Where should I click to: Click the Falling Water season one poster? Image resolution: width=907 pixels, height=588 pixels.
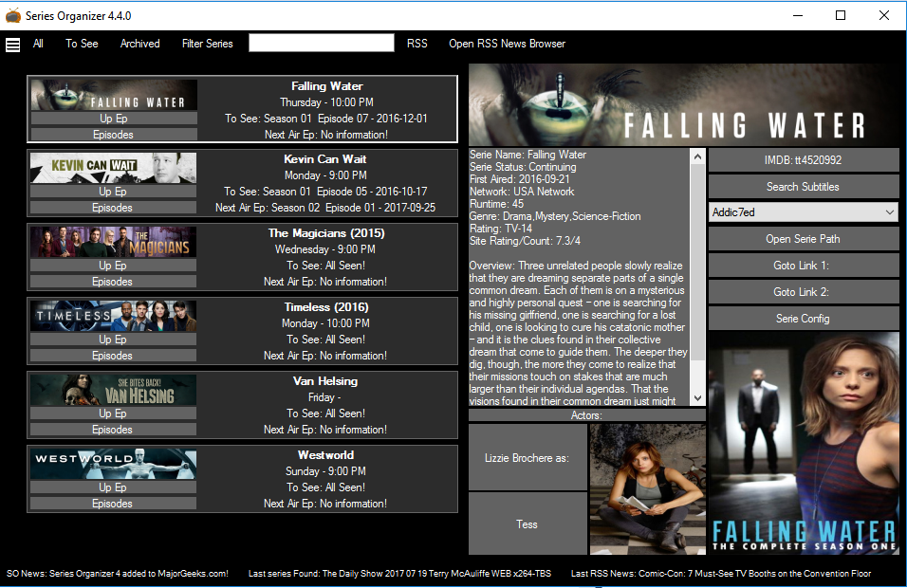click(804, 444)
